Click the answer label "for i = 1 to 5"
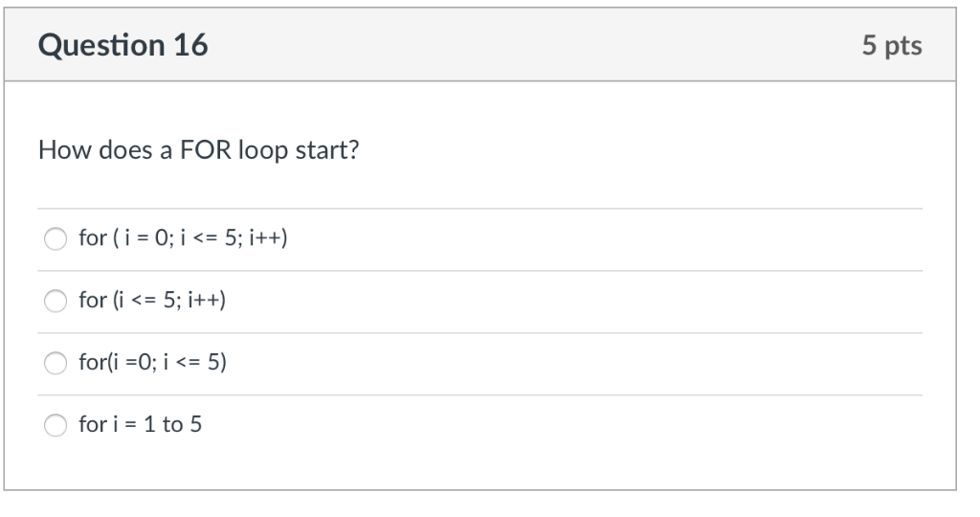Screen dimensions: 980x517 (x=141, y=424)
